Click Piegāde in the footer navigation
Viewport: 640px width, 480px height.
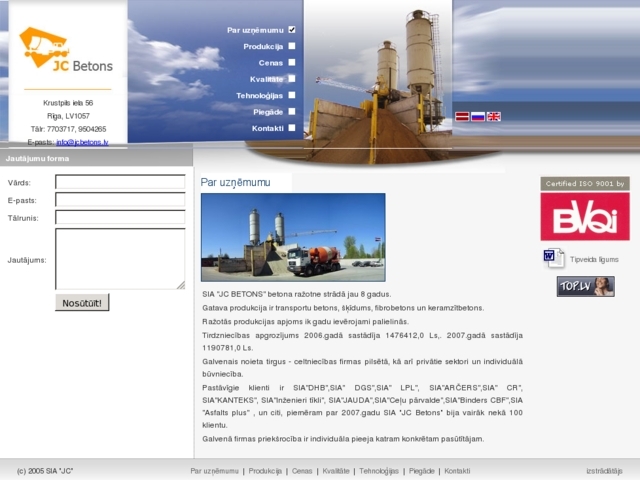[x=421, y=471]
